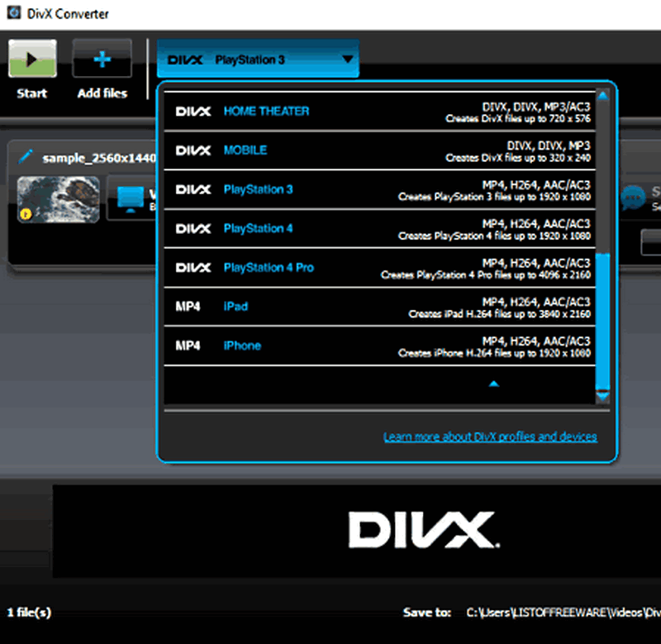
Task: Click the Start conversion play icon
Action: (32, 60)
